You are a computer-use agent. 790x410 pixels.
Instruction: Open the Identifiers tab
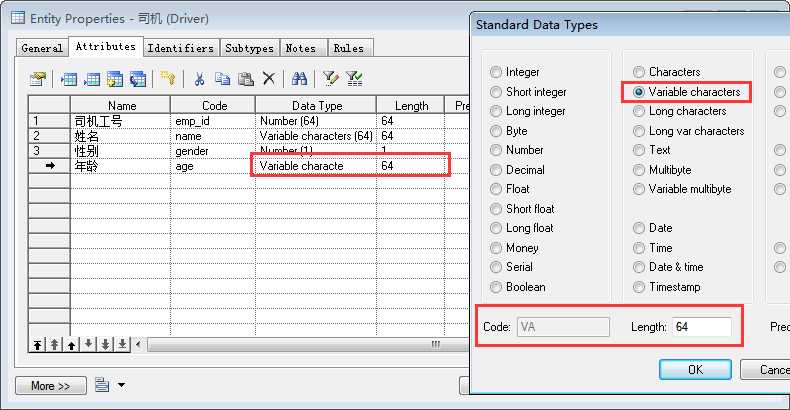180,48
